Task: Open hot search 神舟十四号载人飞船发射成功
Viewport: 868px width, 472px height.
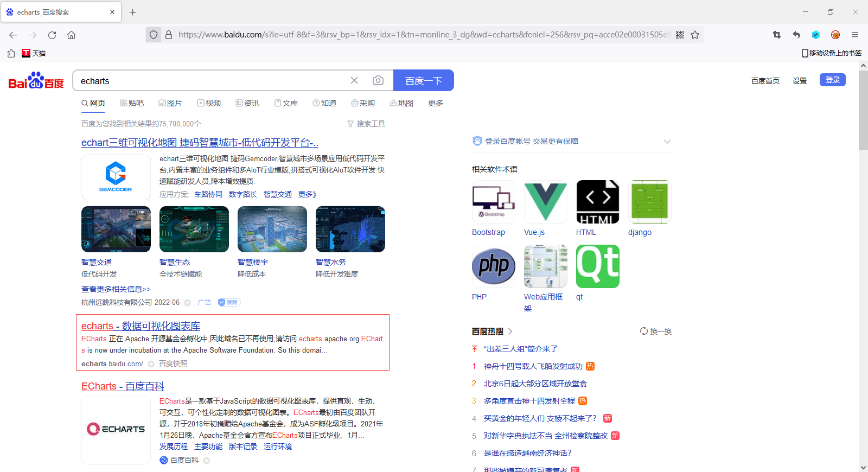Action: tap(533, 366)
